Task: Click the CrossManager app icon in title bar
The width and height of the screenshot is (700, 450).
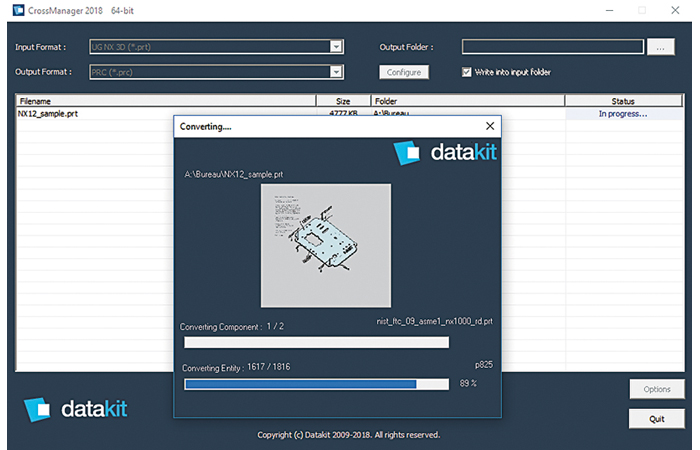Action: (x=18, y=10)
